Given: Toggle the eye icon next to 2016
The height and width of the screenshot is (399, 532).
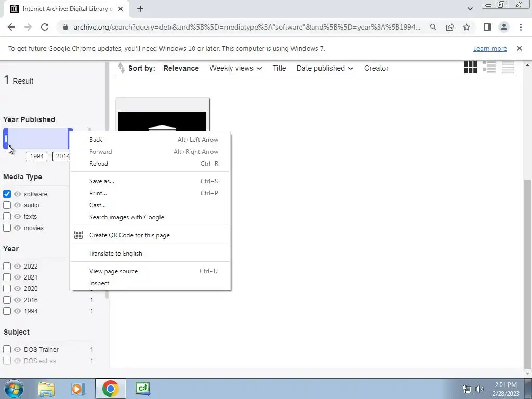Looking at the screenshot, I should pos(17,300).
